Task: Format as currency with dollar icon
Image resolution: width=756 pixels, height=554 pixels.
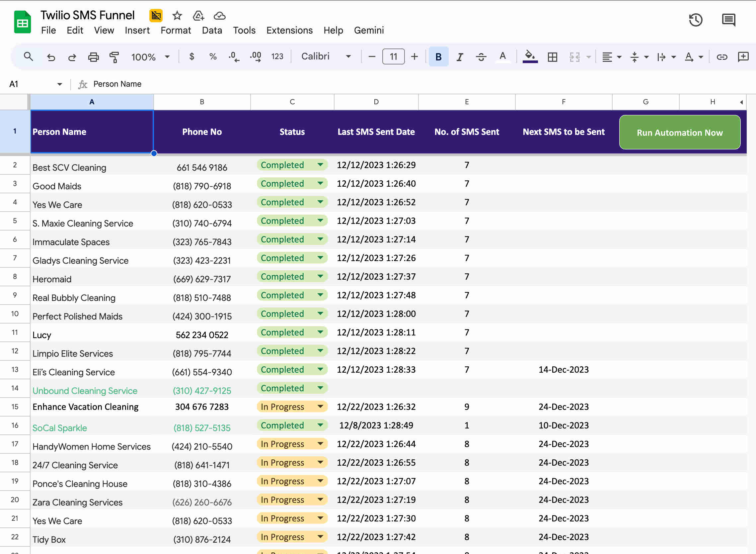Action: pyautogui.click(x=192, y=56)
